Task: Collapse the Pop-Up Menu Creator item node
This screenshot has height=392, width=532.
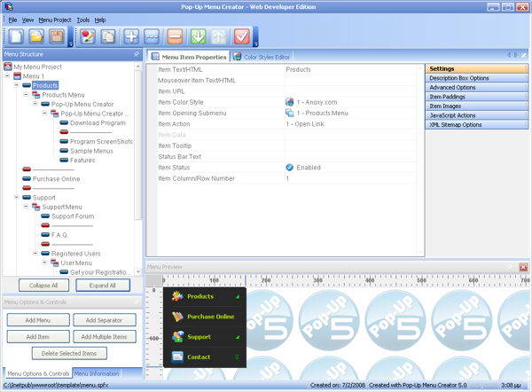Action: tap(35, 104)
